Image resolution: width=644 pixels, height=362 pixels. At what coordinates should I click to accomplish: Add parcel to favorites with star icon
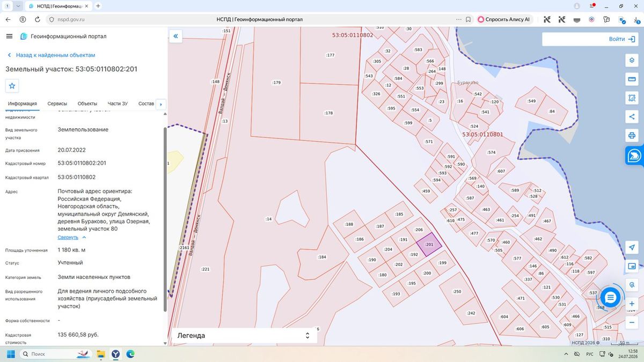click(x=12, y=86)
